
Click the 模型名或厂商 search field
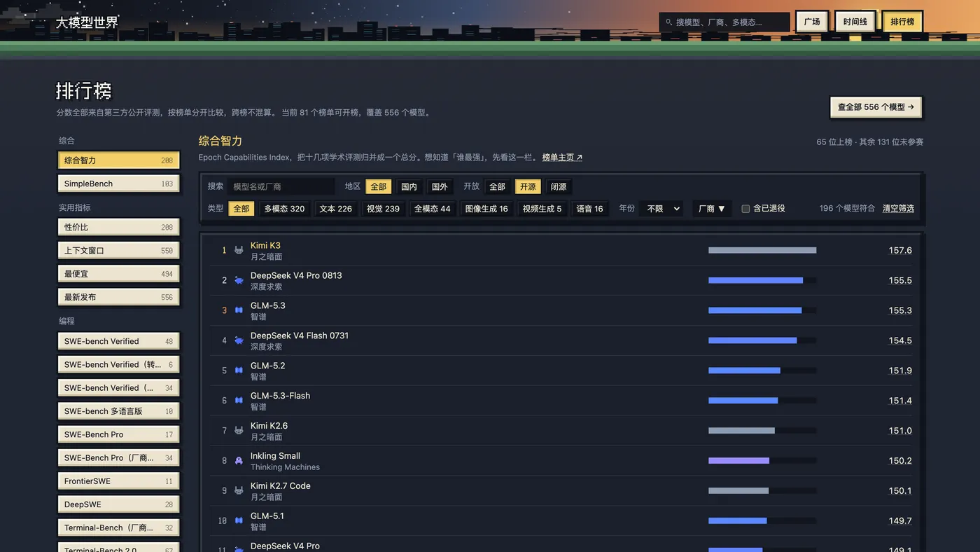coord(281,187)
